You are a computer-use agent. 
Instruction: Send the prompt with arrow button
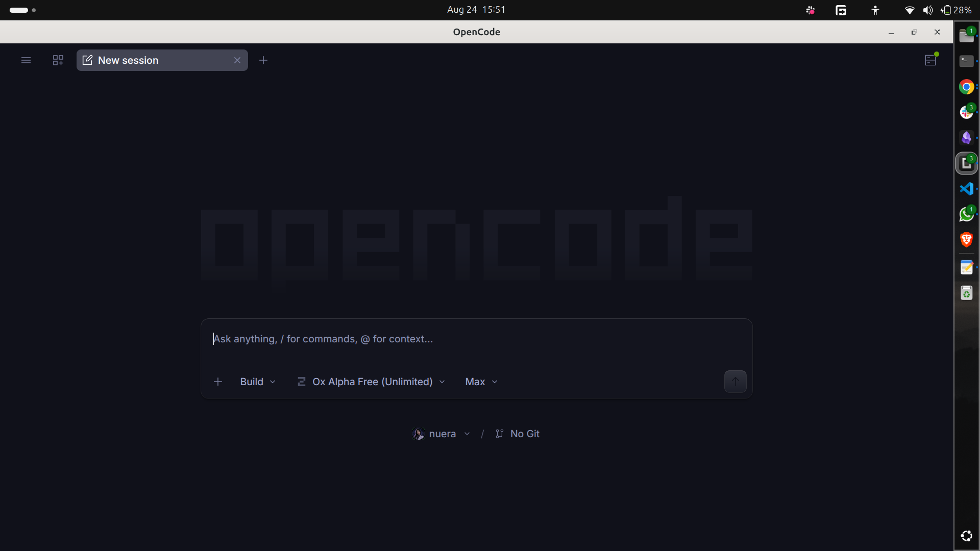[735, 382]
